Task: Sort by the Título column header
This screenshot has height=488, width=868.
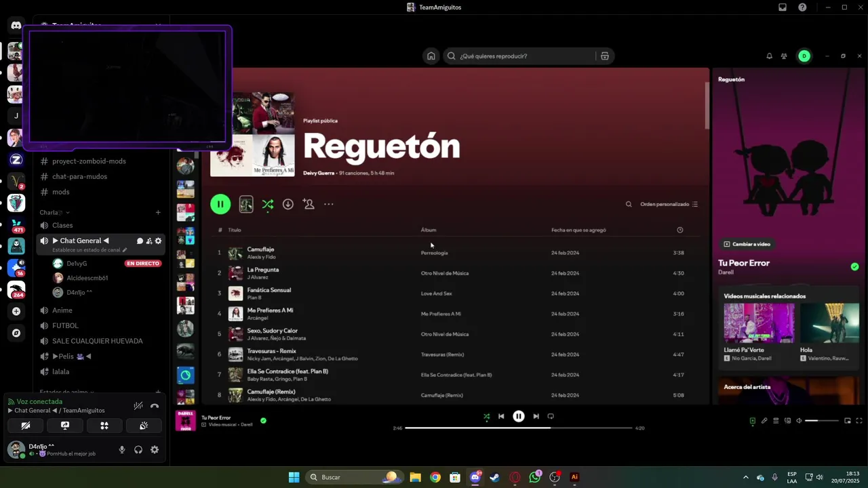Action: [x=234, y=230]
